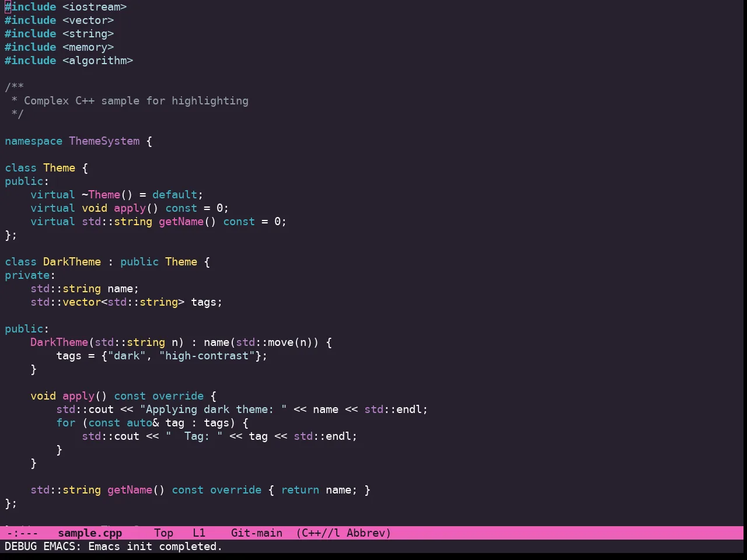The height and width of the screenshot is (560, 747).
Task: Click 'std::move(n)' in constructor initializer
Action: point(274,342)
